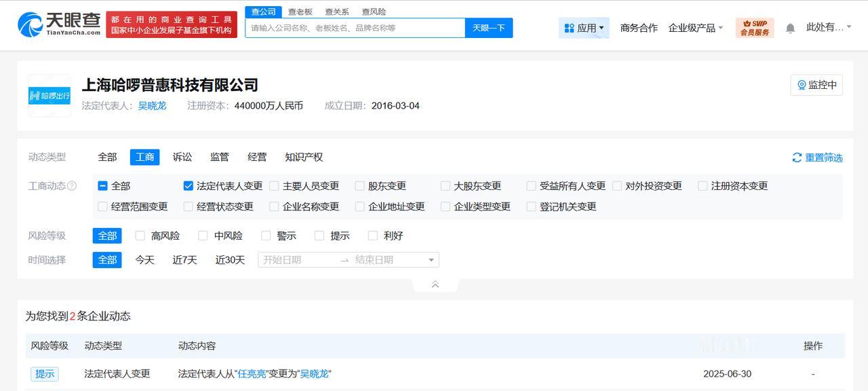Select the 工商 dynamic type
This screenshot has height=391, width=868.
click(145, 157)
